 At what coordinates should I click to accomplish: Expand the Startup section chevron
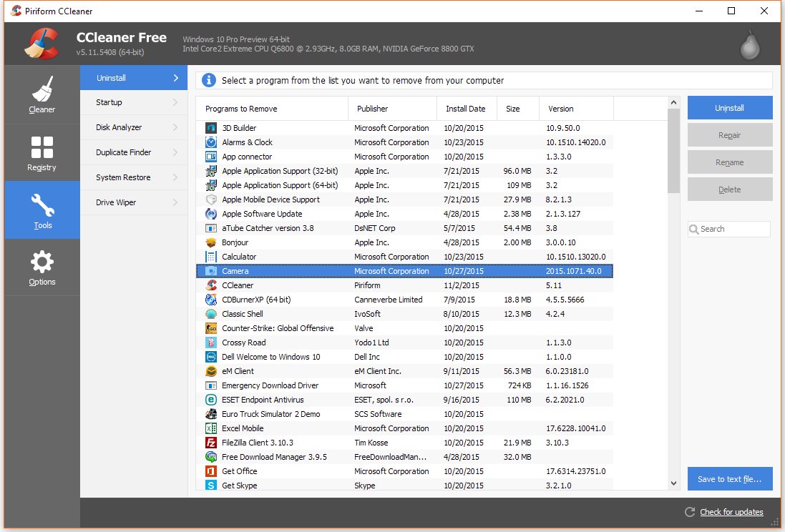click(175, 102)
